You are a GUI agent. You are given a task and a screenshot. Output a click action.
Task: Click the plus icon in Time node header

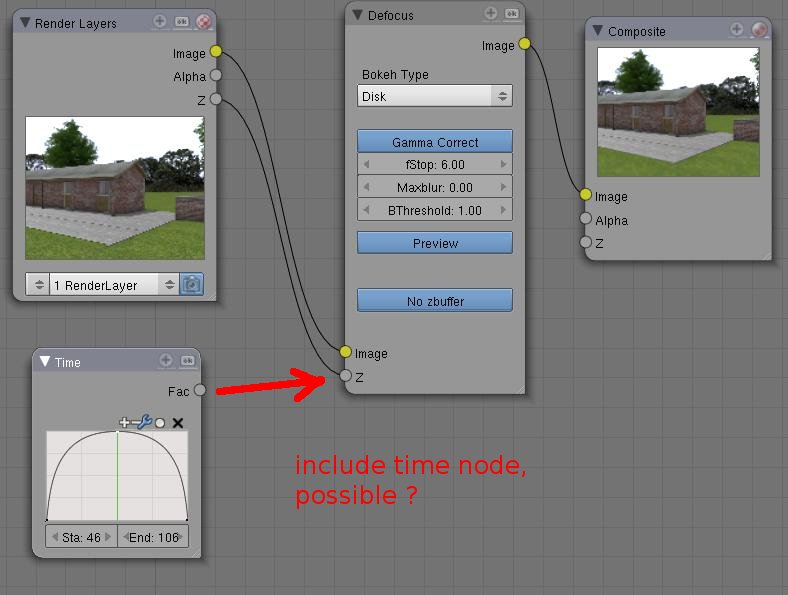166,360
